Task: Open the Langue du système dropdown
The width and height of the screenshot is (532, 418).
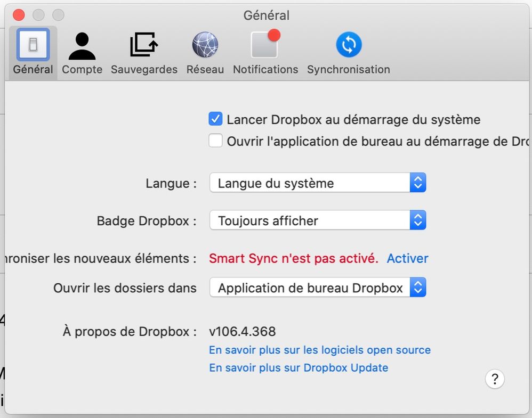Action: tap(318, 183)
